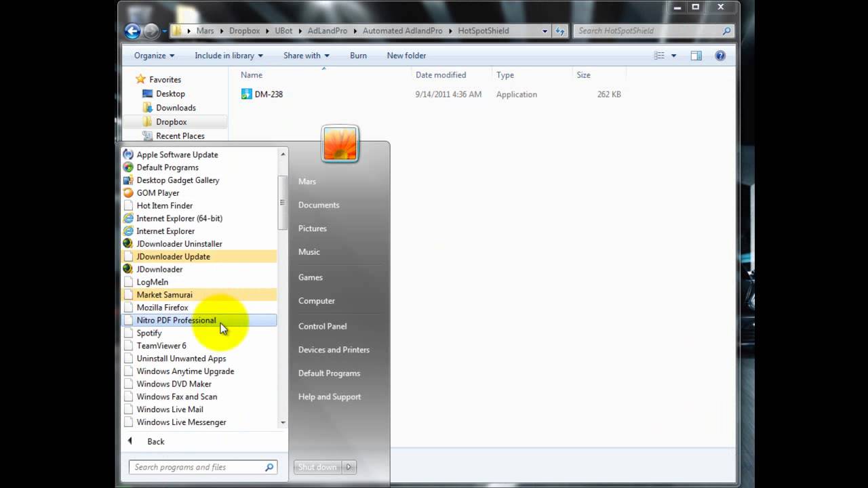The height and width of the screenshot is (488, 868).
Task: Open JDownloader Uninstaller icon
Action: [128, 243]
